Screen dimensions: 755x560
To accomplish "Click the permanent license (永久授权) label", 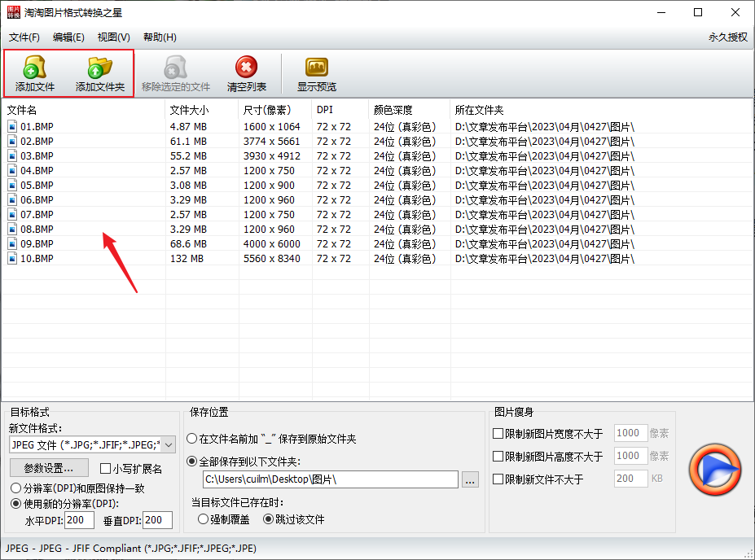I will [727, 37].
